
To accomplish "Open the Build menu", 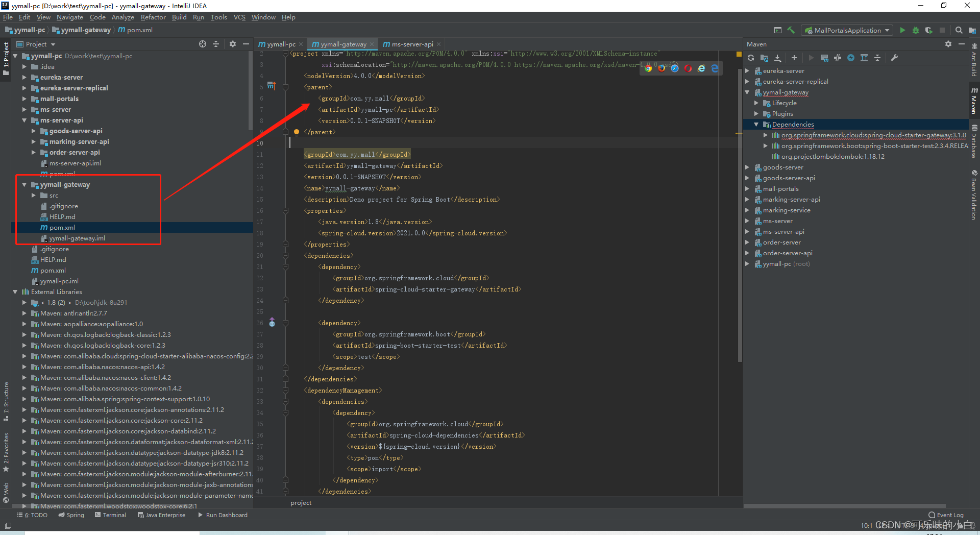I will tap(179, 17).
